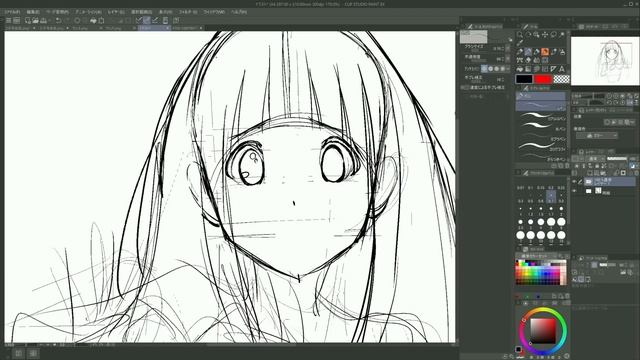
Task: Select the Pen tool in the tool palette
Action: (x=520, y=52)
